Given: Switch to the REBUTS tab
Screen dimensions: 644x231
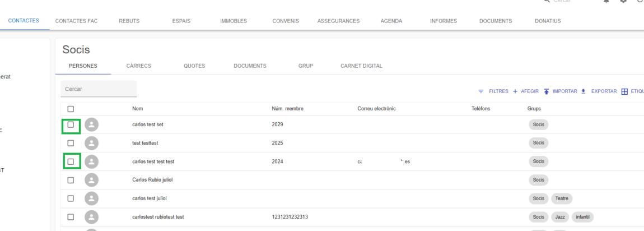Looking at the screenshot, I should (x=129, y=21).
